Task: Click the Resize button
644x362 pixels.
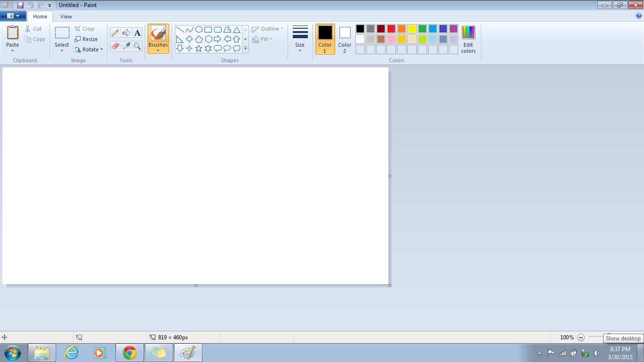Action: coord(86,39)
